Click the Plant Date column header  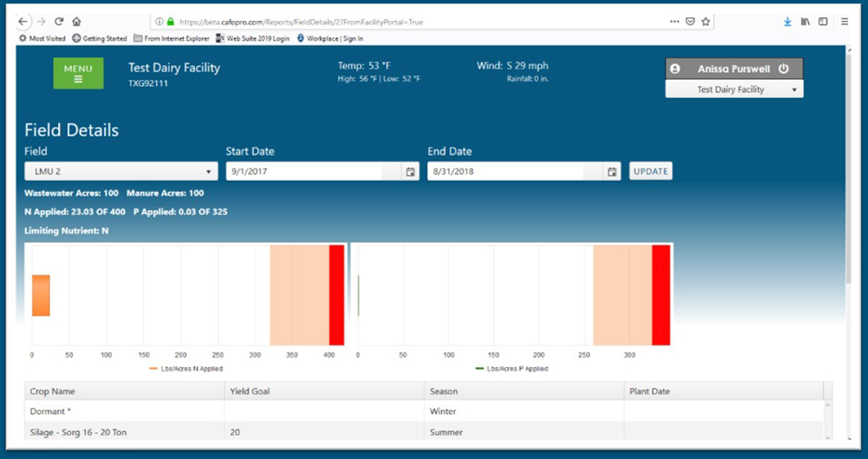pyautogui.click(x=724, y=391)
